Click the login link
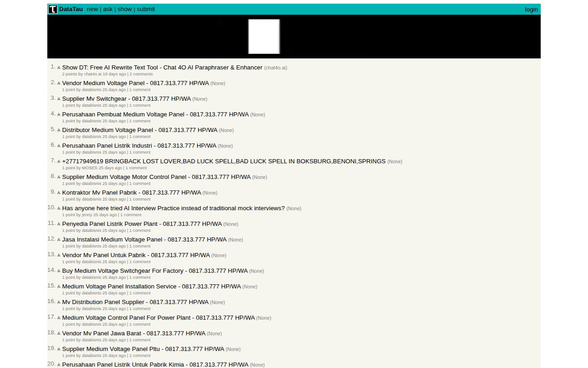This screenshot has width=588, height=368. click(531, 9)
